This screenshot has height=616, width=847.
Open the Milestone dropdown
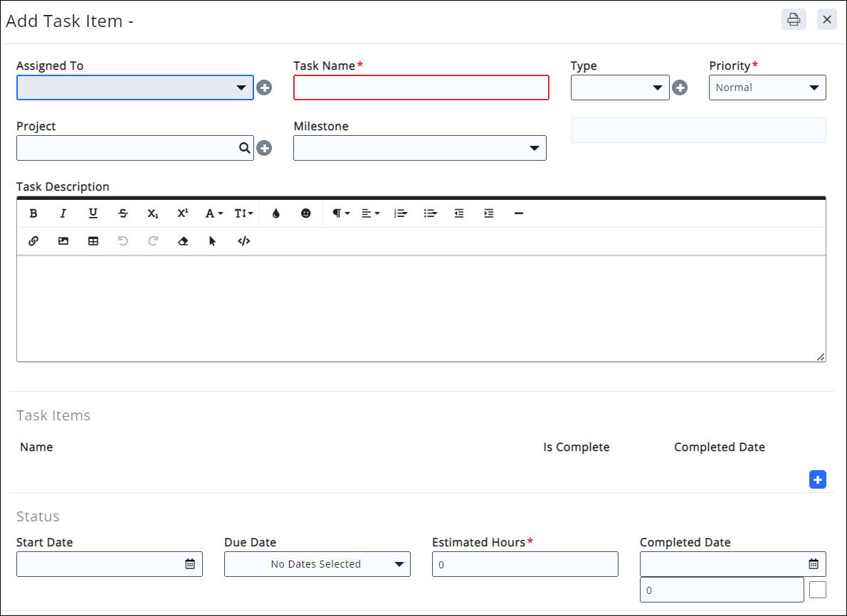click(x=420, y=148)
